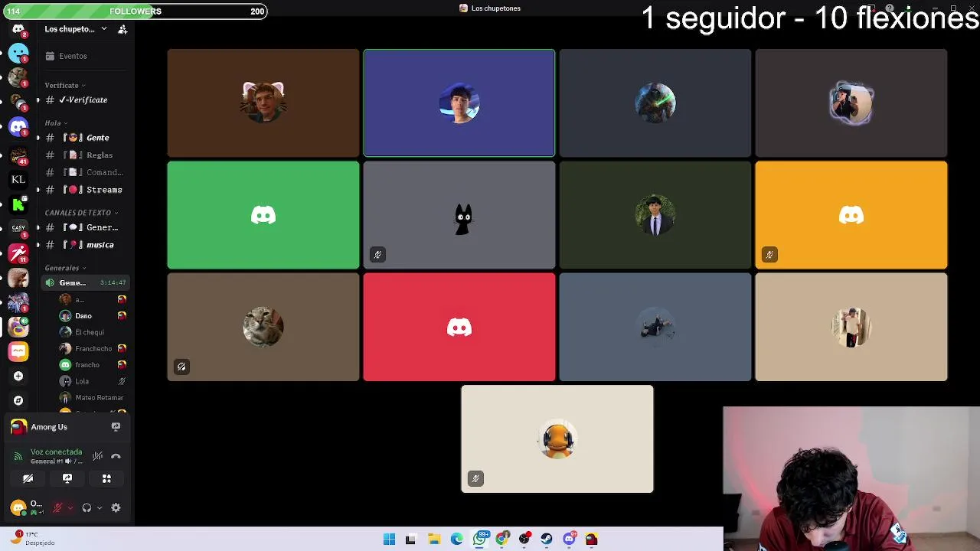Image resolution: width=980 pixels, height=551 pixels.
Task: Open the weather widget showing 17°C
Action: tap(32, 539)
